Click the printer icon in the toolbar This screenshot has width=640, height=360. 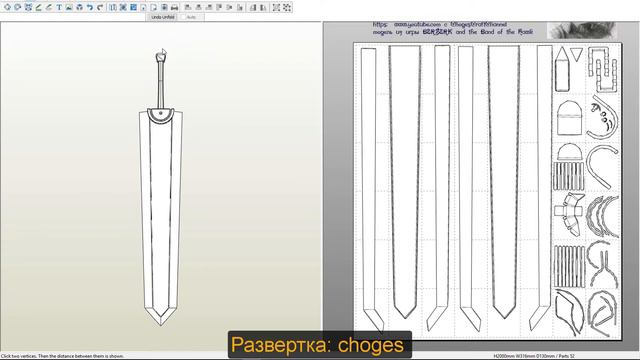click(x=174, y=7)
